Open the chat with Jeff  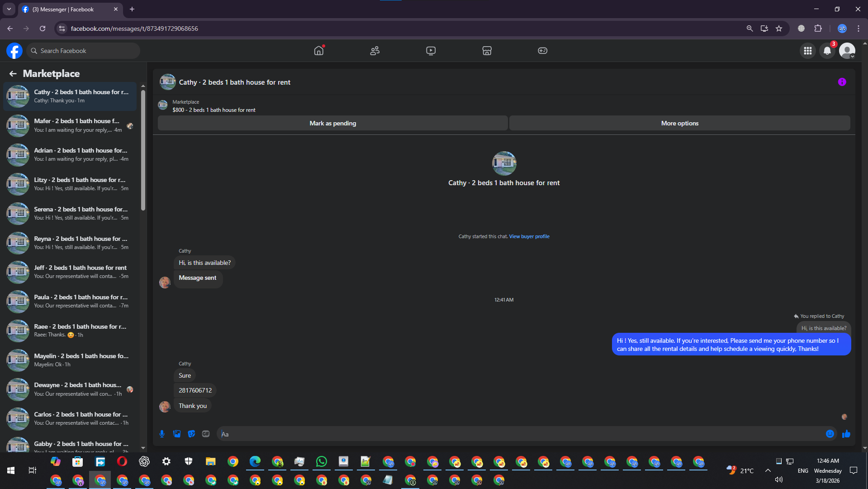[70, 272]
